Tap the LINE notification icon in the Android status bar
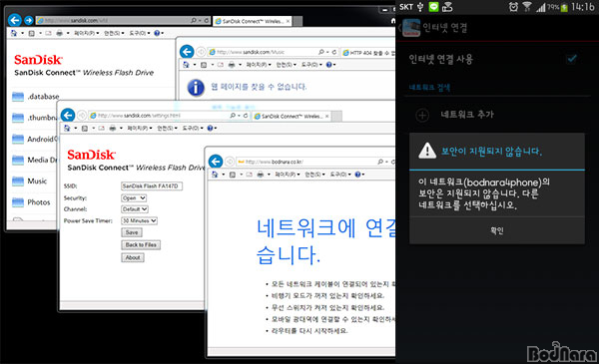The width and height of the screenshot is (599, 364). 433,7
